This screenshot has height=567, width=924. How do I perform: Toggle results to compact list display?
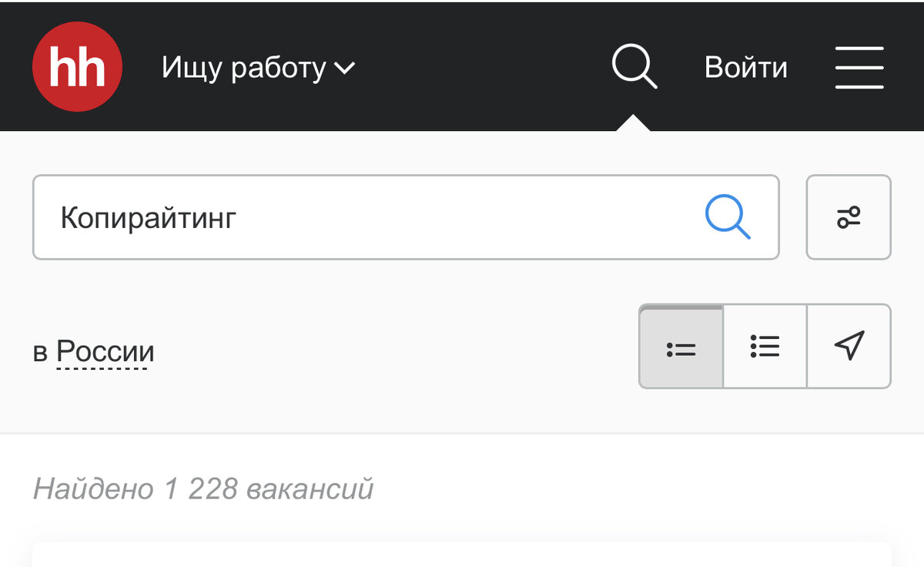681,346
